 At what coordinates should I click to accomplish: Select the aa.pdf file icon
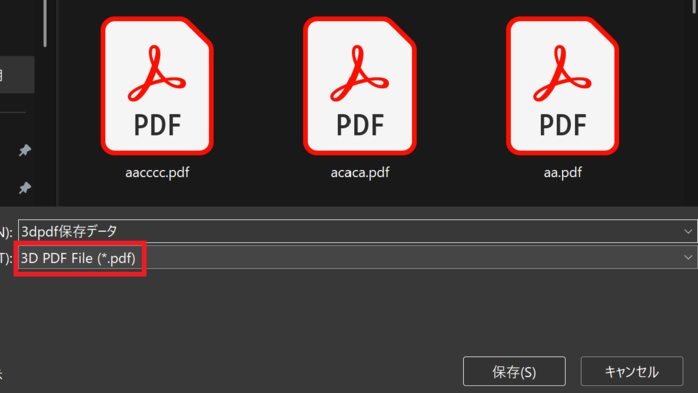pyautogui.click(x=563, y=86)
